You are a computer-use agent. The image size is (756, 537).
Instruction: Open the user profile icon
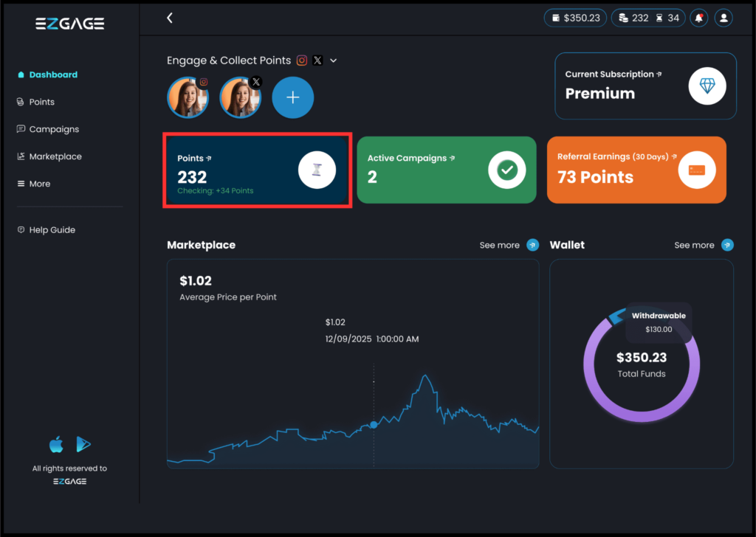724,18
